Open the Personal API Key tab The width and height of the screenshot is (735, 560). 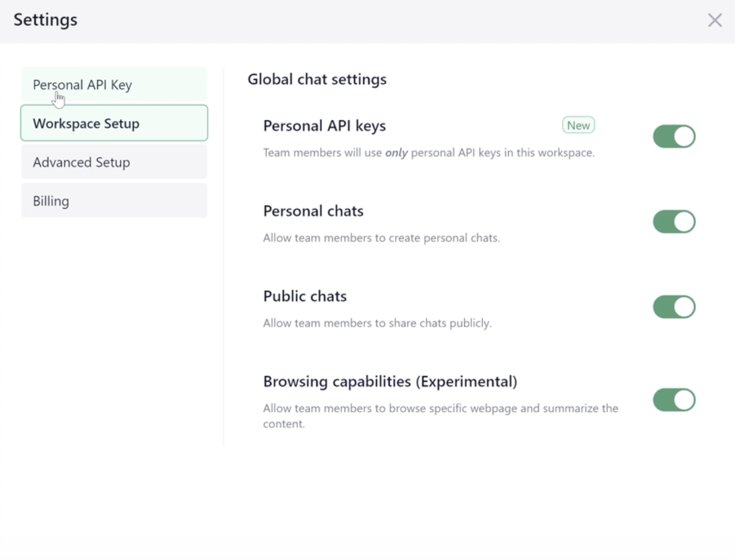(x=114, y=85)
